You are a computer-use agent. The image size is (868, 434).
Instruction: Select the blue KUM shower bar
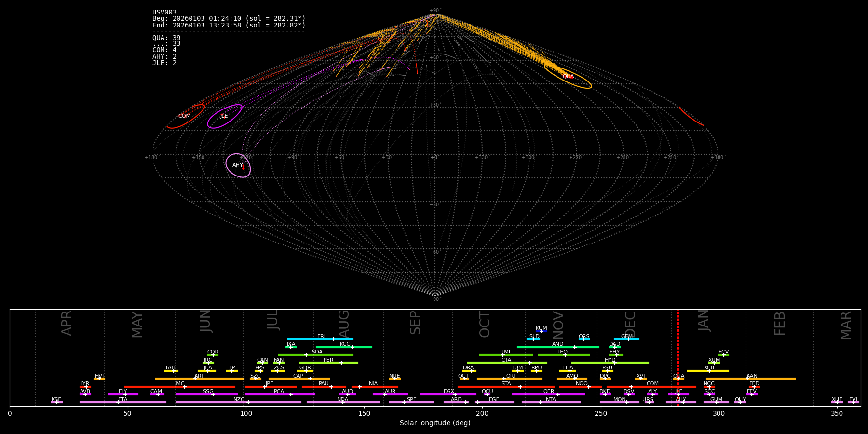point(541,331)
